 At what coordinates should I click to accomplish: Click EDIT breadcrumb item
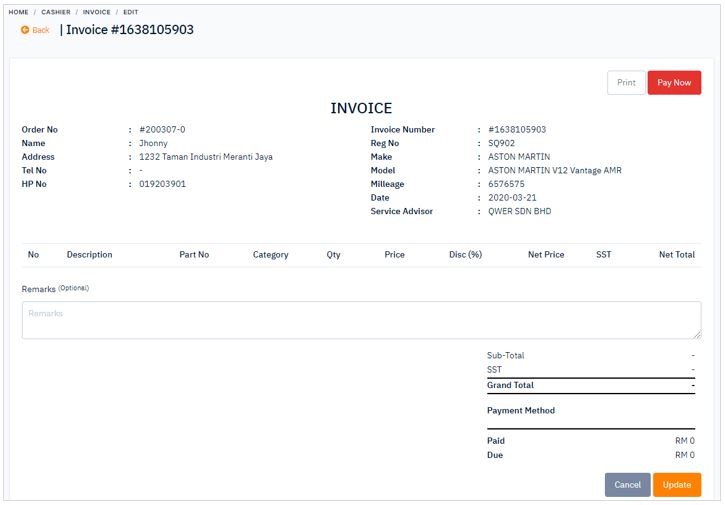coord(130,12)
